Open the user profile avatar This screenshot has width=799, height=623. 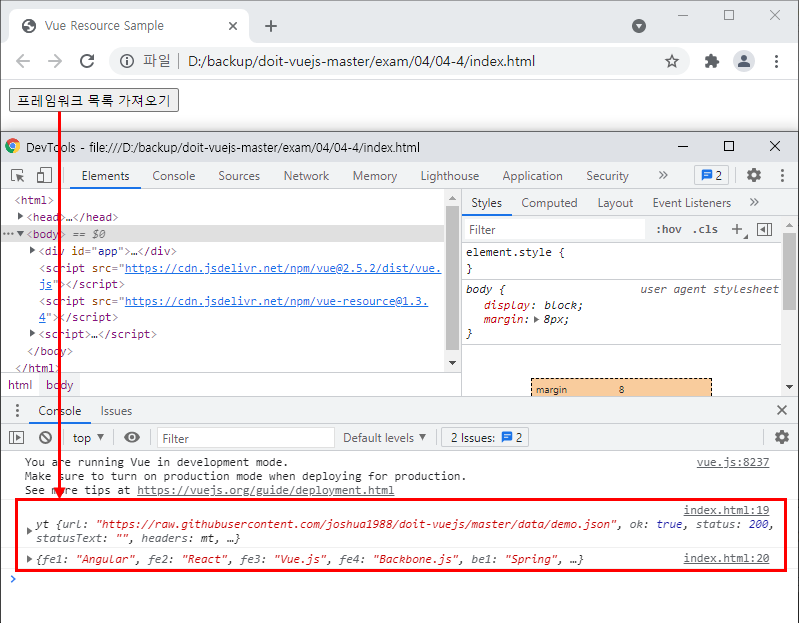(x=744, y=61)
